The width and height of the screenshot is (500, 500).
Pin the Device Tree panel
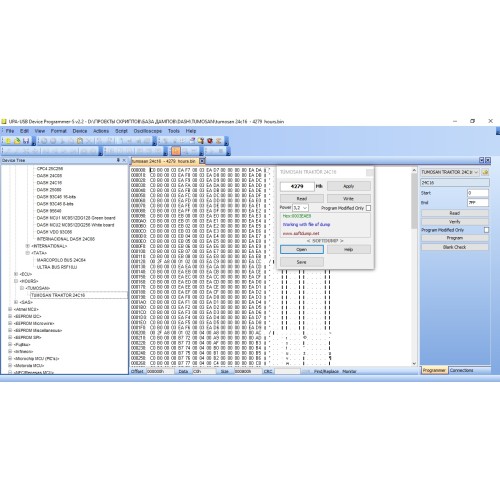point(118,160)
